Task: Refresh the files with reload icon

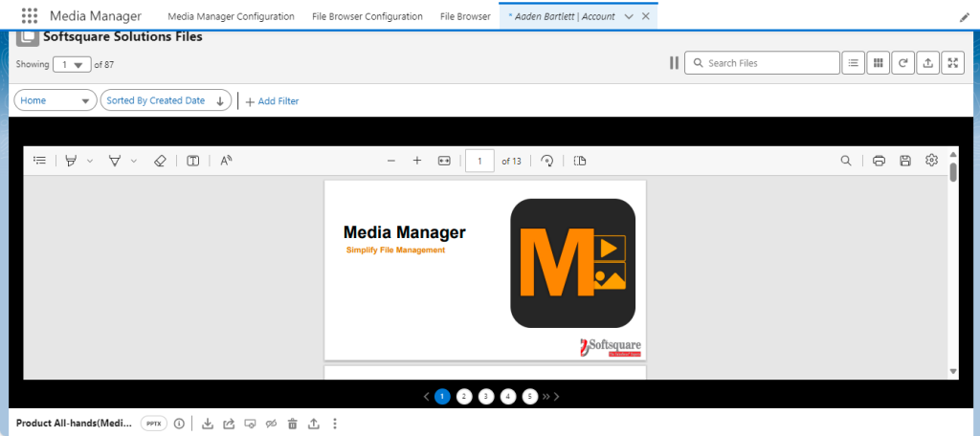Action: pyautogui.click(x=903, y=62)
